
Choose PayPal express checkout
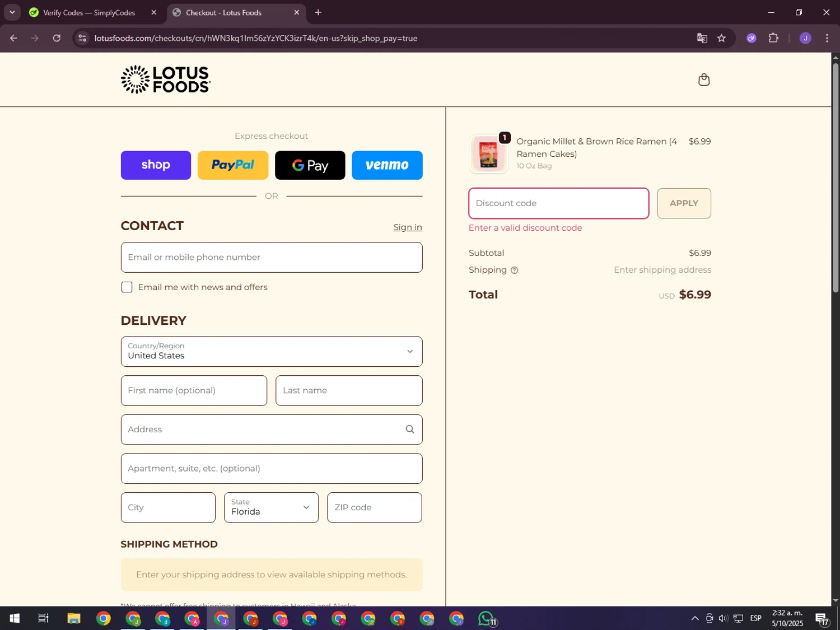pos(233,165)
